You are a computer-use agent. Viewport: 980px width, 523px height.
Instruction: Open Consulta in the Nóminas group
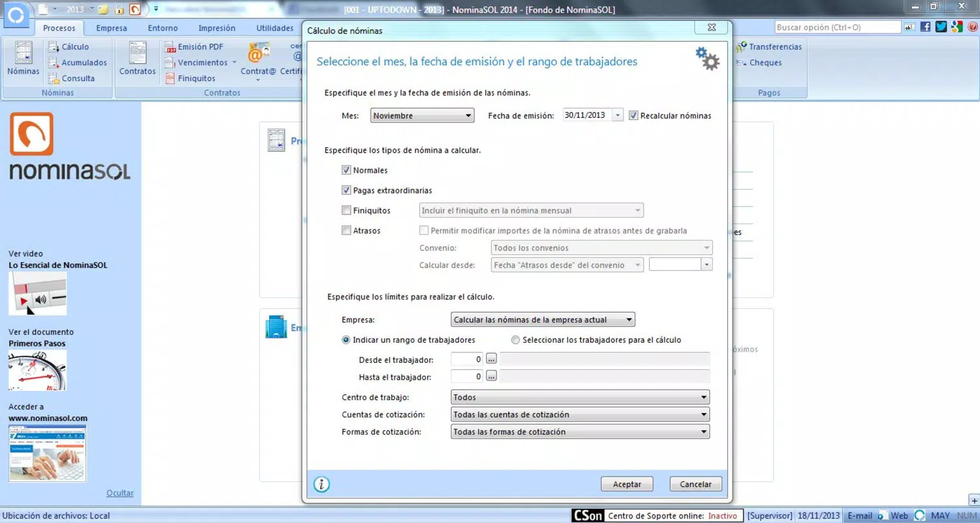point(71,78)
